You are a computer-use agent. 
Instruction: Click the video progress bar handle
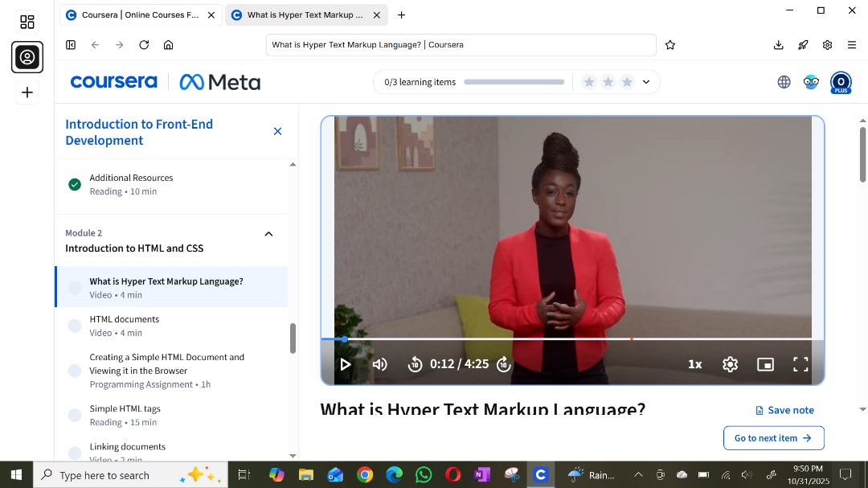pyautogui.click(x=344, y=339)
